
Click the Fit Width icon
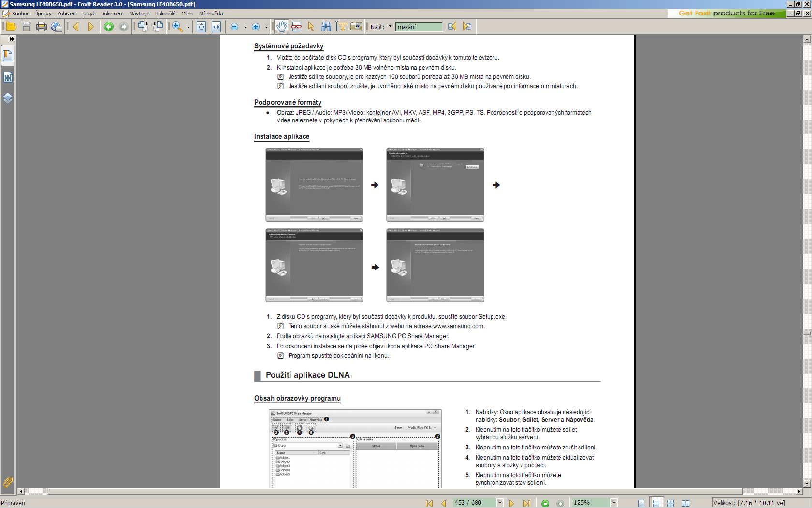coord(217,27)
